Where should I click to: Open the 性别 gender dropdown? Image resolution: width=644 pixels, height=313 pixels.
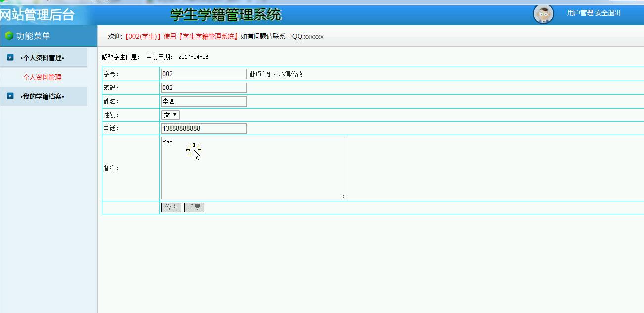(171, 115)
